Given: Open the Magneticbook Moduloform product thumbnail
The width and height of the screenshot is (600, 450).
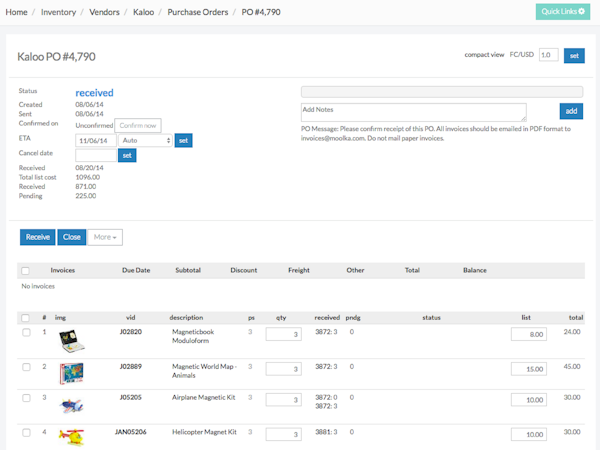Looking at the screenshot, I should [72, 341].
